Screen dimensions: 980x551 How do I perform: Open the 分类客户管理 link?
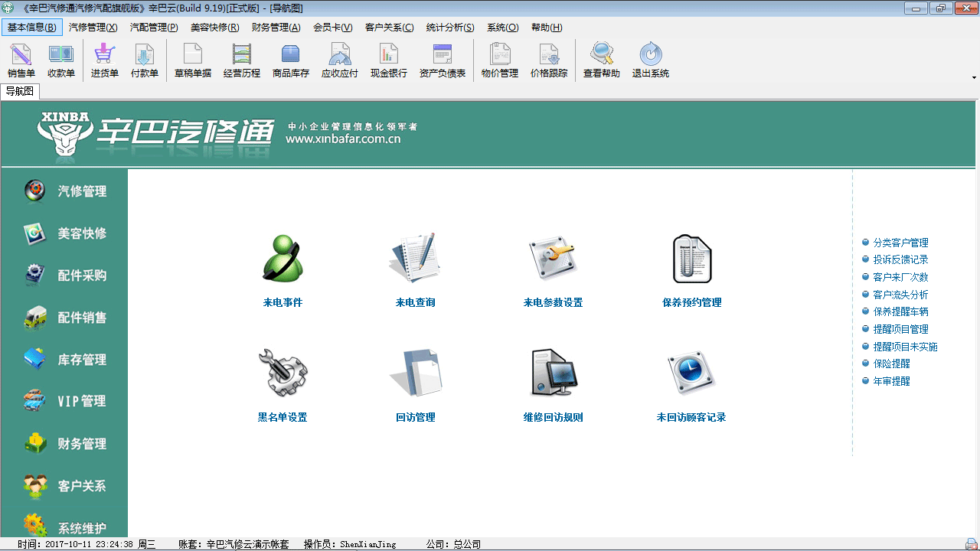pyautogui.click(x=900, y=243)
